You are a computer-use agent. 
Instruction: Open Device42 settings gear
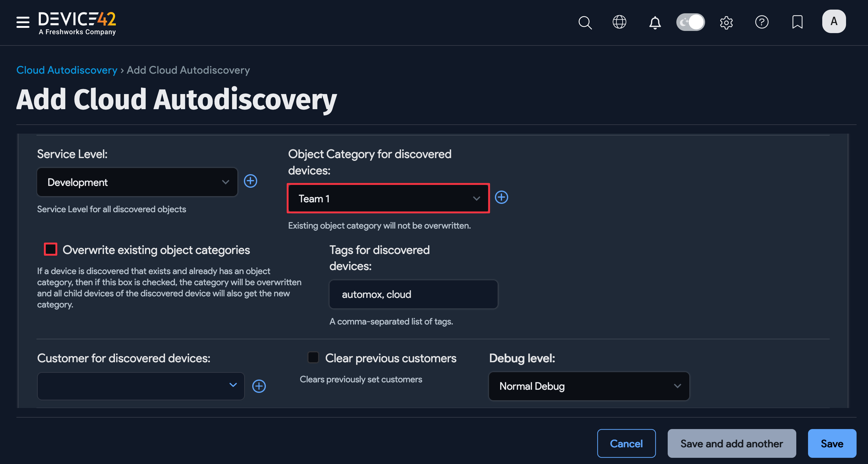coord(726,22)
